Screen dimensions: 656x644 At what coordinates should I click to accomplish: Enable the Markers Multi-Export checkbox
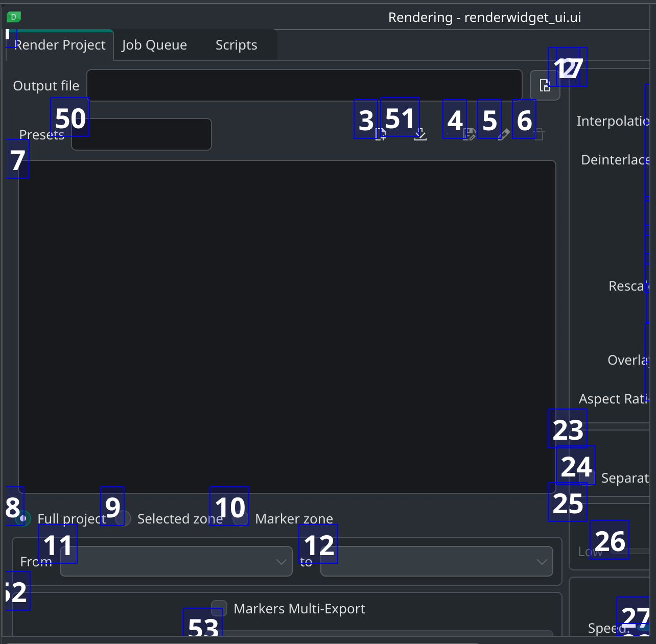pyautogui.click(x=219, y=608)
